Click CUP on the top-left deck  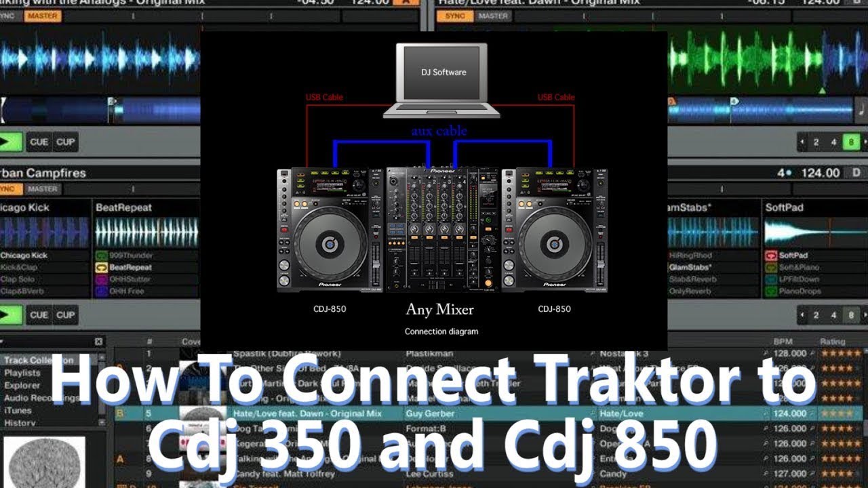(66, 142)
